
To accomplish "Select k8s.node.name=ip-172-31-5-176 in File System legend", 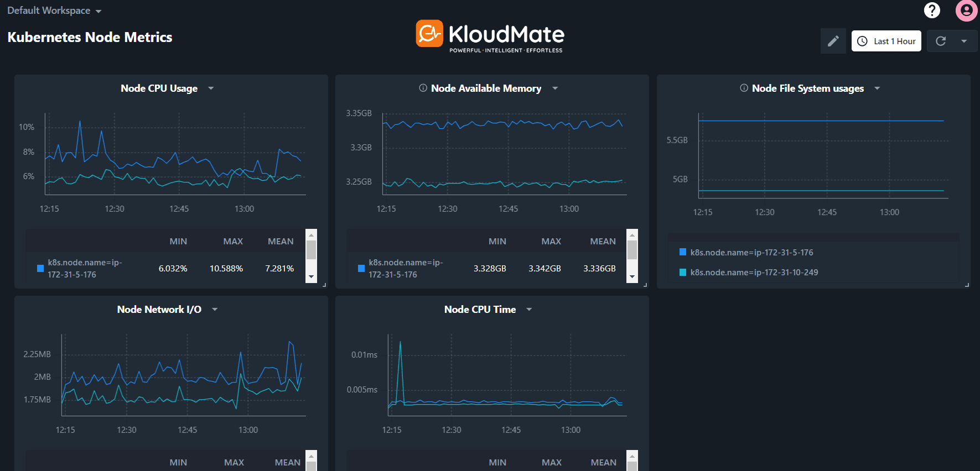I will point(751,252).
